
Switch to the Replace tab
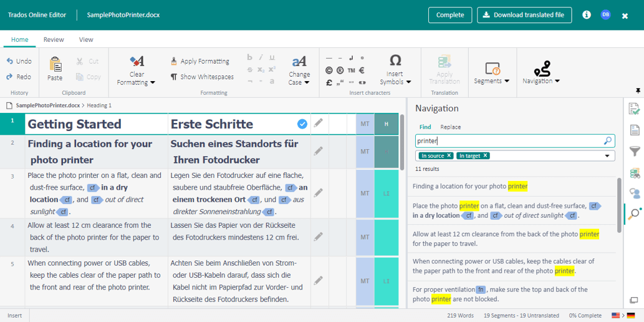[450, 127]
